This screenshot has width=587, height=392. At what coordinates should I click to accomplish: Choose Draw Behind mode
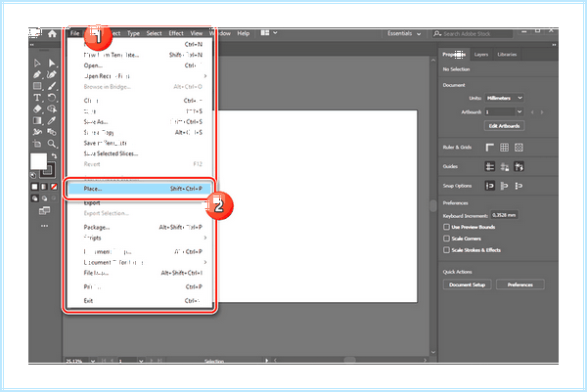(45, 198)
